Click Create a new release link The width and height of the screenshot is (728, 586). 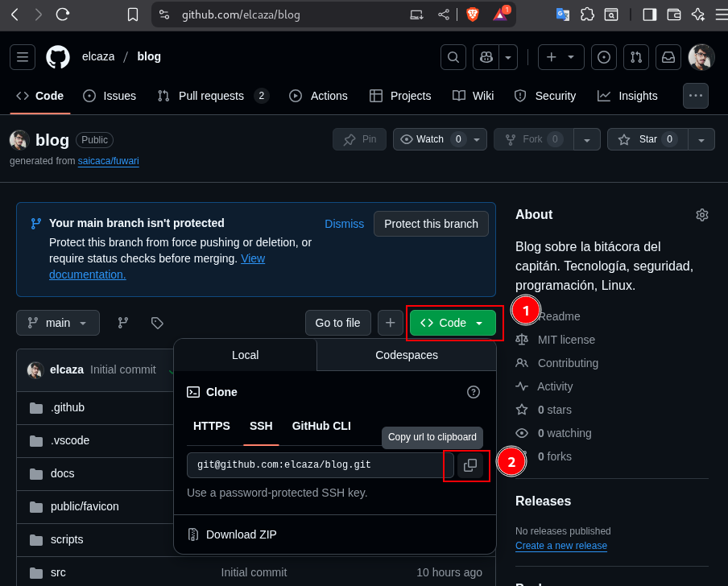(x=560, y=546)
